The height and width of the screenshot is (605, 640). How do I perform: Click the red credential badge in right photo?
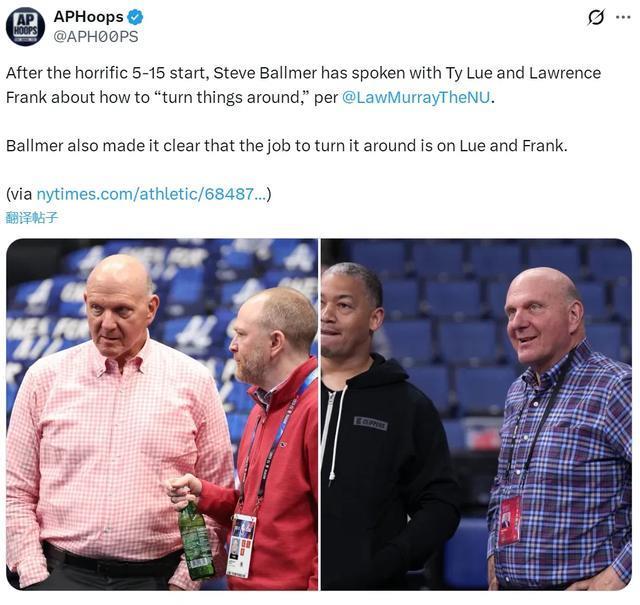click(x=509, y=521)
